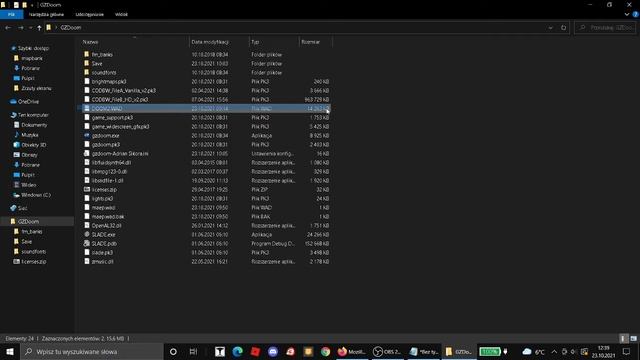The width and height of the screenshot is (640, 360).
Task: Open the Widok ribbon tab
Action: click(x=121, y=14)
